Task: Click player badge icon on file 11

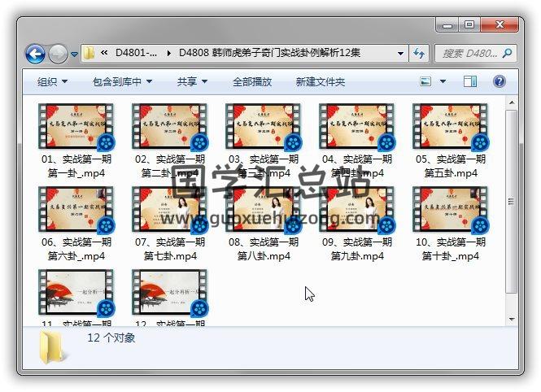Action: (x=106, y=308)
